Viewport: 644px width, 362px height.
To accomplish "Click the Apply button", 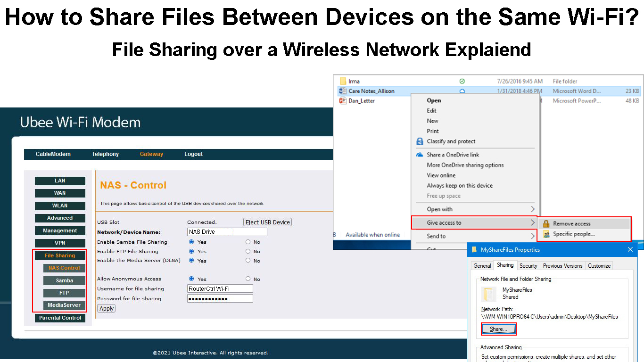I will point(107,308).
